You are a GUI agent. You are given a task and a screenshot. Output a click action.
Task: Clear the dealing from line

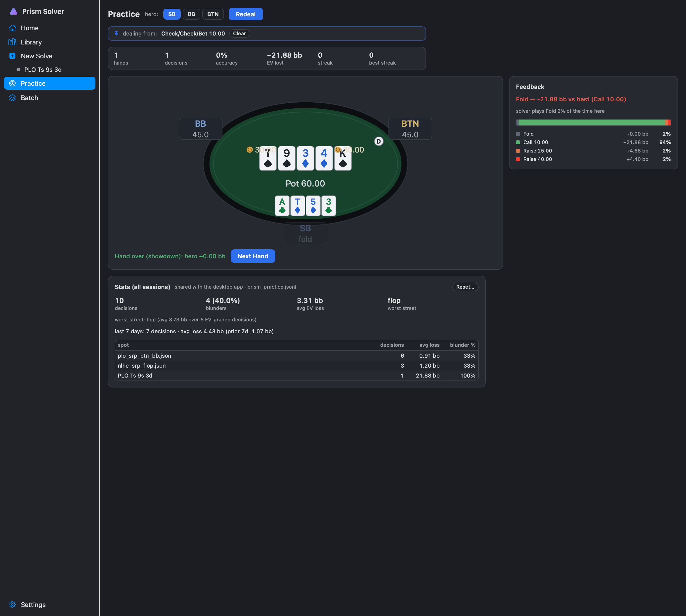pos(239,34)
